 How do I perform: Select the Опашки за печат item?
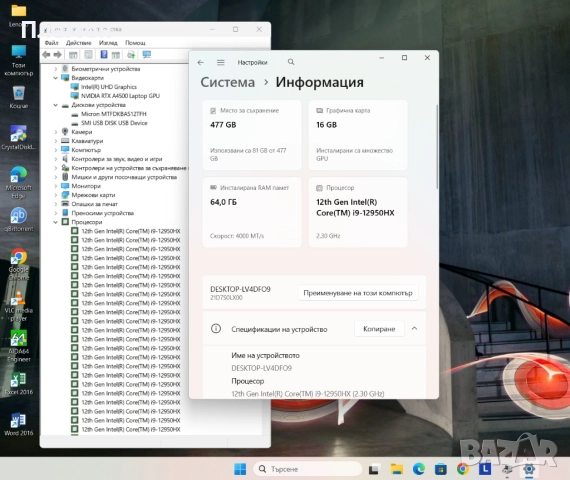95,204
